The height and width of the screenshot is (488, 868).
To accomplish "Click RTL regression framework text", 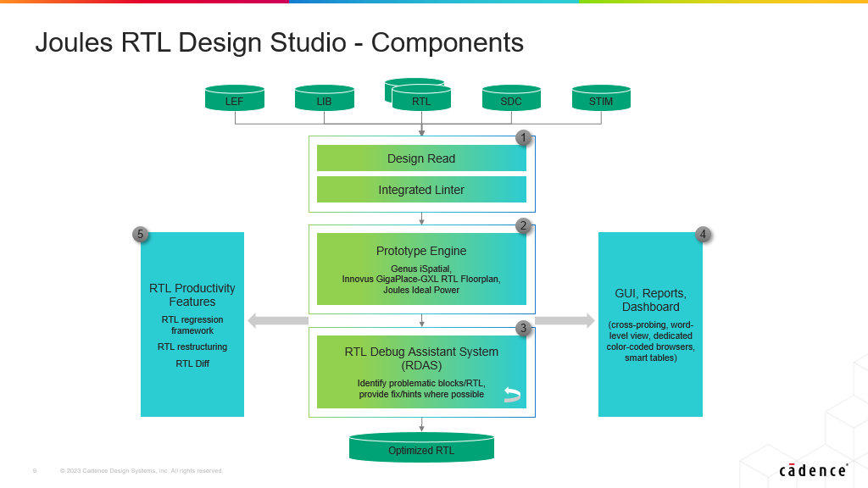I will (x=192, y=325).
